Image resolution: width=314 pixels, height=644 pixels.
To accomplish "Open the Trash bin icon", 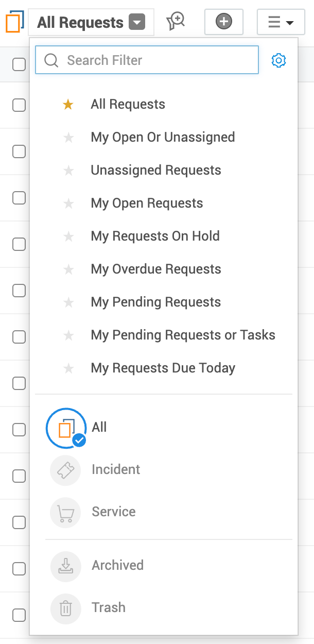I will pos(65,608).
